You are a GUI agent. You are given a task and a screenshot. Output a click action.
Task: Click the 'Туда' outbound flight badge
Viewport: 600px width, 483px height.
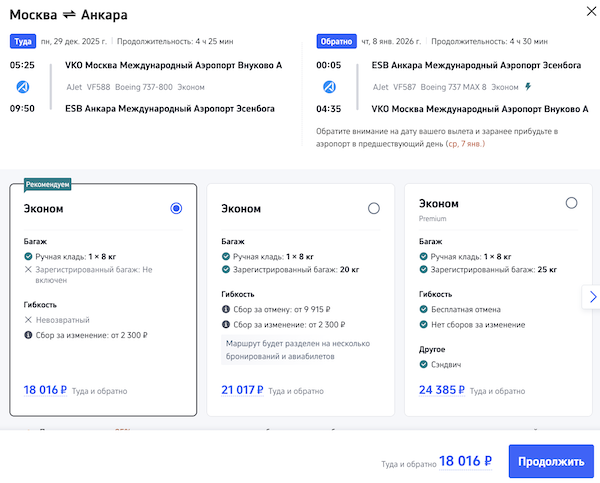(22, 42)
